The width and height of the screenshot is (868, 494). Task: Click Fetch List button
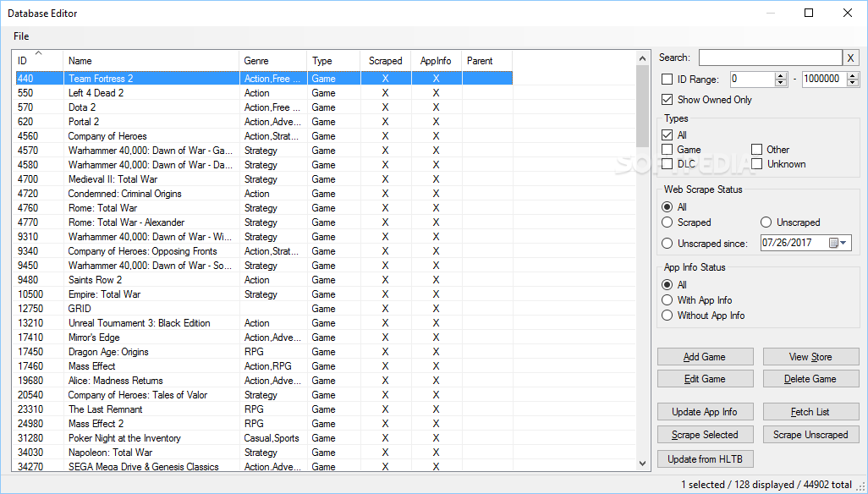pyautogui.click(x=811, y=412)
